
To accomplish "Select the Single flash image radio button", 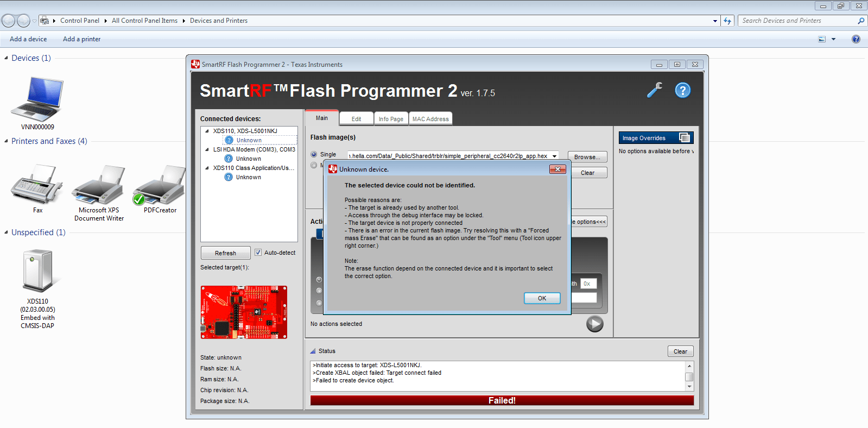I will click(314, 154).
